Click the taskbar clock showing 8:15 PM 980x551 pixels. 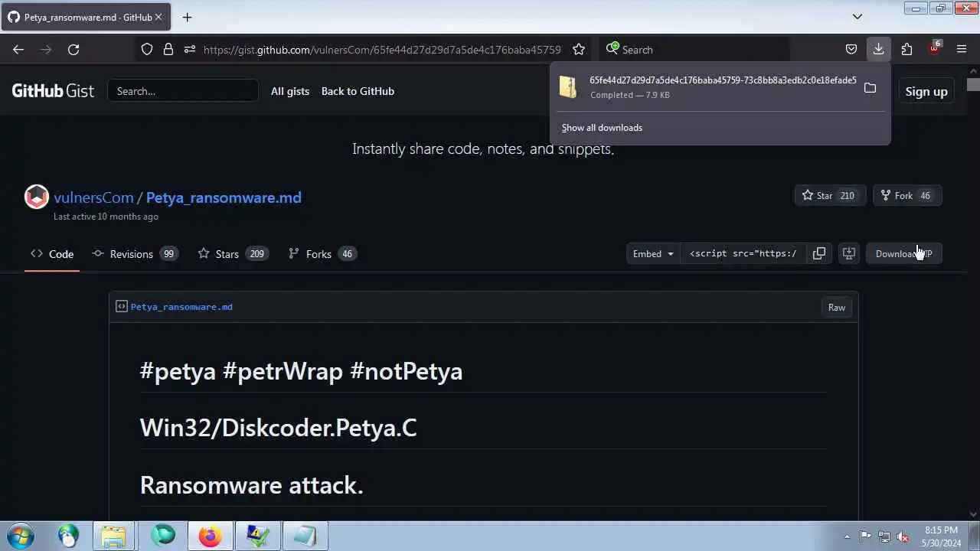941,536
